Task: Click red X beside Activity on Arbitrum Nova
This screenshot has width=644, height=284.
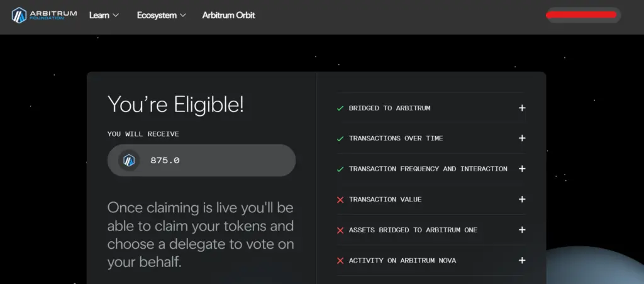Action: 340,261
